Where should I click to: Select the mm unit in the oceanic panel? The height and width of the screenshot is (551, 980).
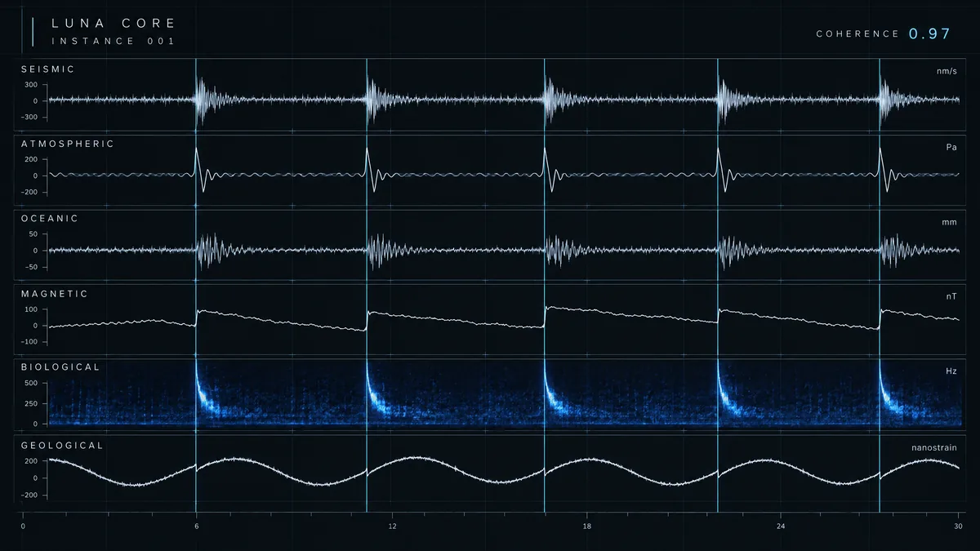pos(950,222)
